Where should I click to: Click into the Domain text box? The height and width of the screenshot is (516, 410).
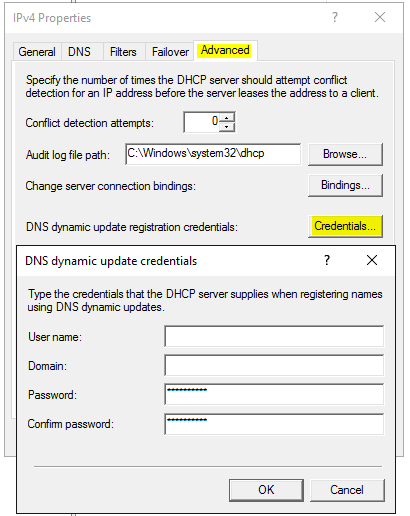point(274,365)
